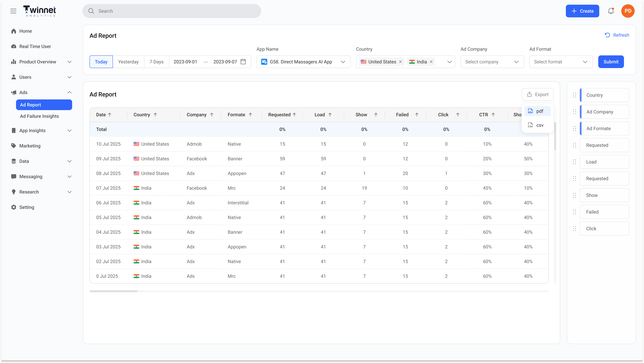Click the vertical table scrollbar
This screenshot has height=363, width=644.
tap(555, 136)
